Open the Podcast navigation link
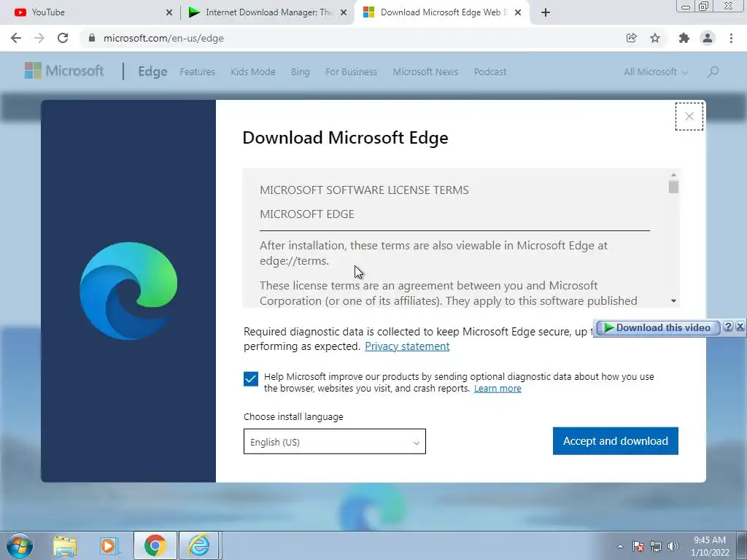This screenshot has height=560, width=747. (x=489, y=72)
